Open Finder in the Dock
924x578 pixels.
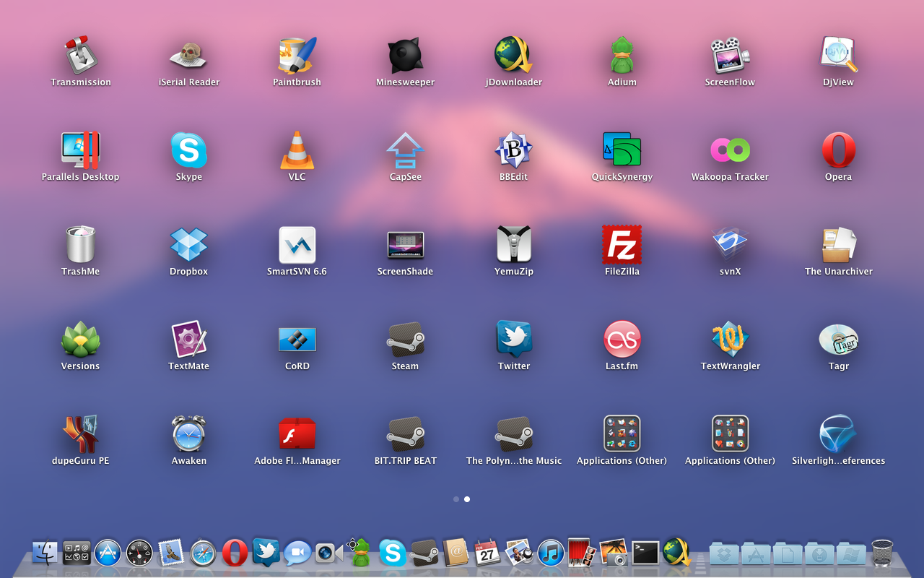(45, 553)
